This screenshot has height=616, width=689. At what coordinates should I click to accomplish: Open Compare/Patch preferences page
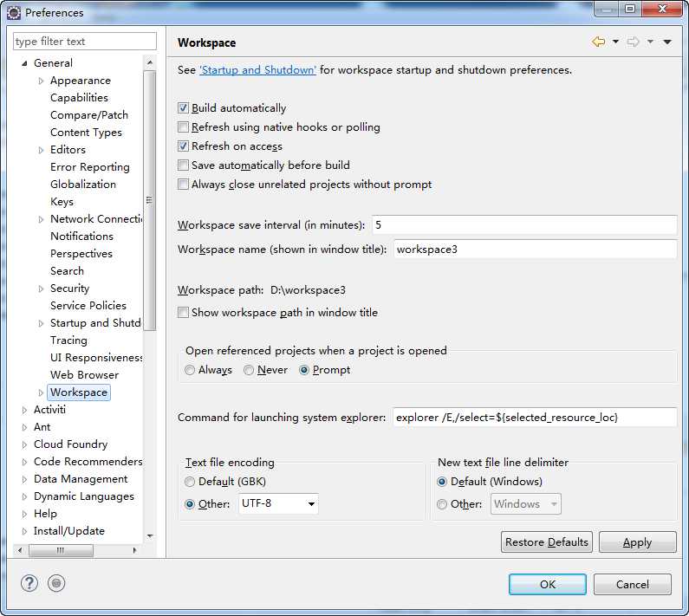(89, 115)
